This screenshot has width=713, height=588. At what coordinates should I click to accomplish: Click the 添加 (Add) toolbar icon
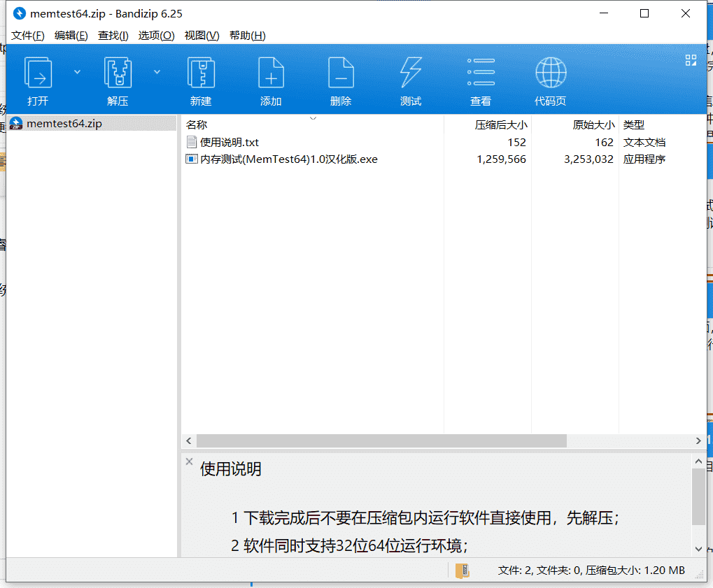click(x=271, y=73)
